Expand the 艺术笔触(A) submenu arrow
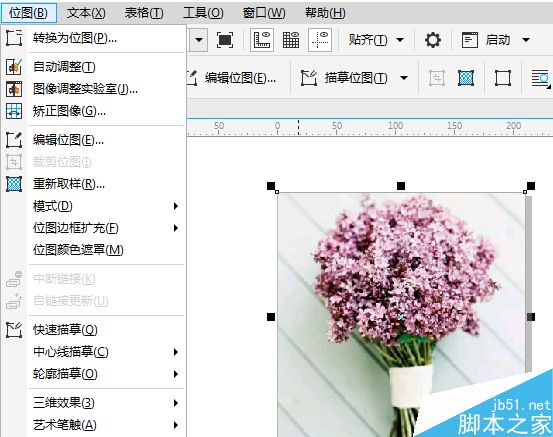This screenshot has height=437, width=553. pos(176,425)
